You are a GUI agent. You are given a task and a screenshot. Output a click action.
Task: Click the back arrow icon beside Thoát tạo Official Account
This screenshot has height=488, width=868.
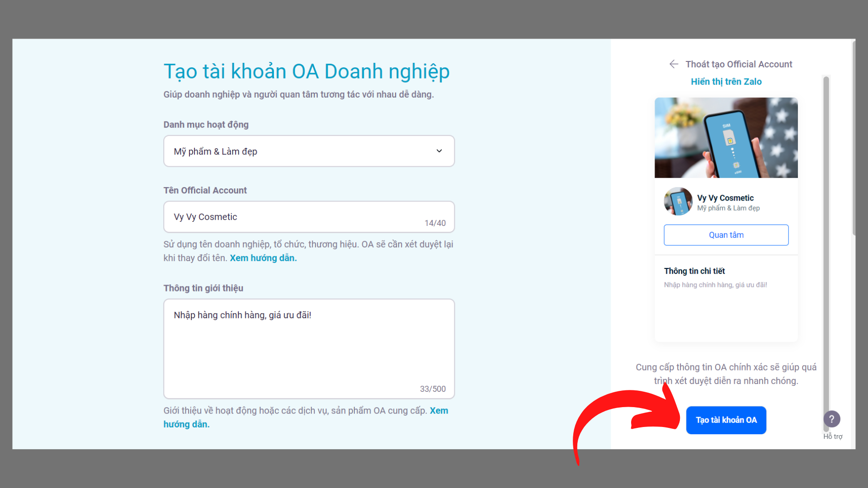tap(674, 64)
